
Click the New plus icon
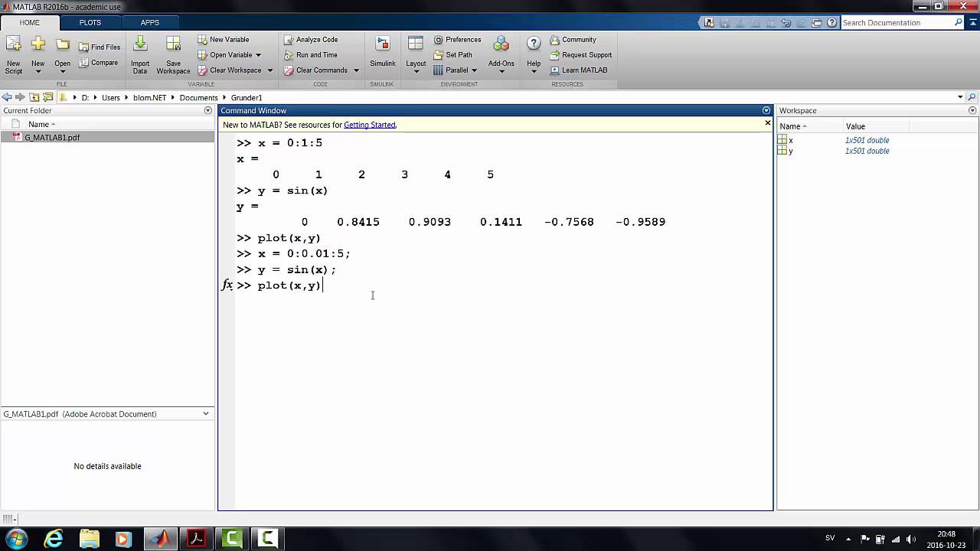38,44
